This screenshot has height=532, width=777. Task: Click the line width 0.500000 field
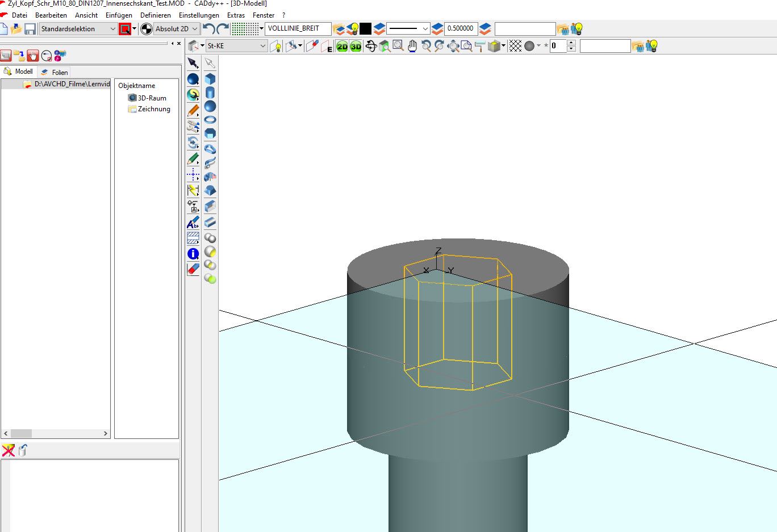tap(460, 28)
